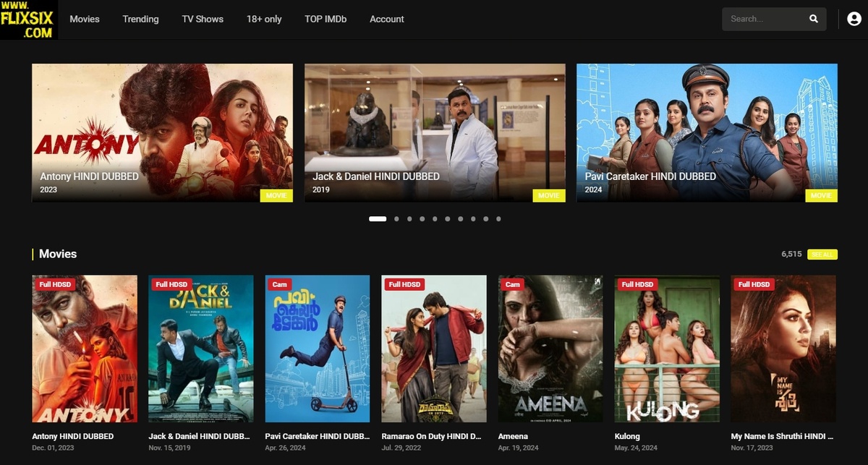
Task: Open Ramarao On Duty poster thumbnail
Action: tap(434, 349)
